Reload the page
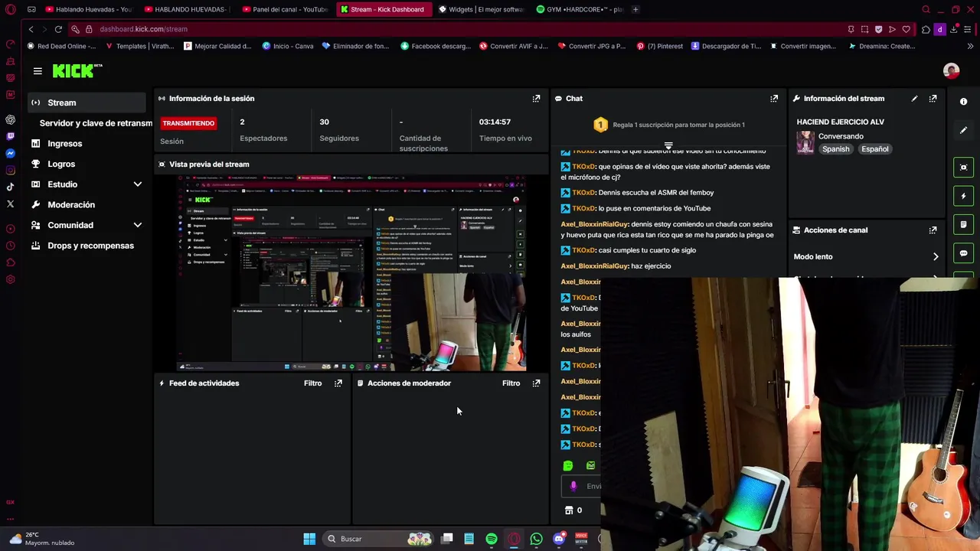This screenshot has height=551, width=980. [58, 29]
